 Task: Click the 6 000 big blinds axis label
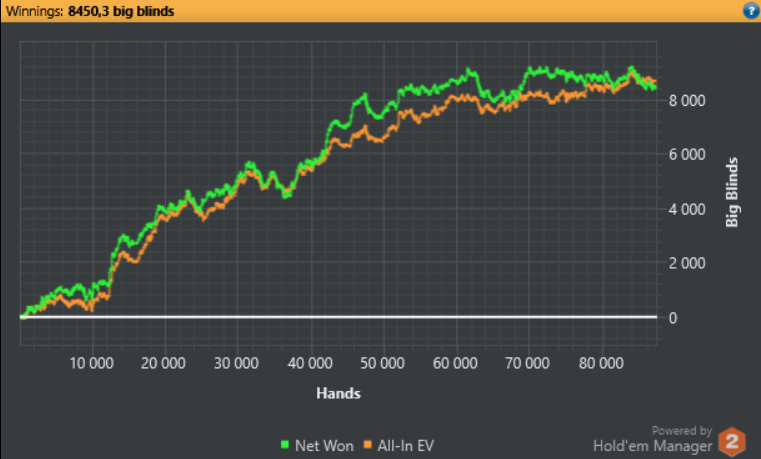tap(687, 155)
